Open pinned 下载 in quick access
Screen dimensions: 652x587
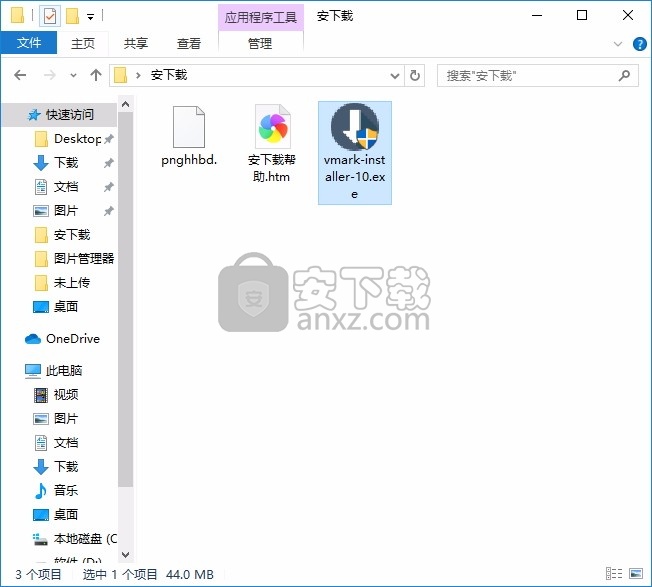[x=56, y=163]
